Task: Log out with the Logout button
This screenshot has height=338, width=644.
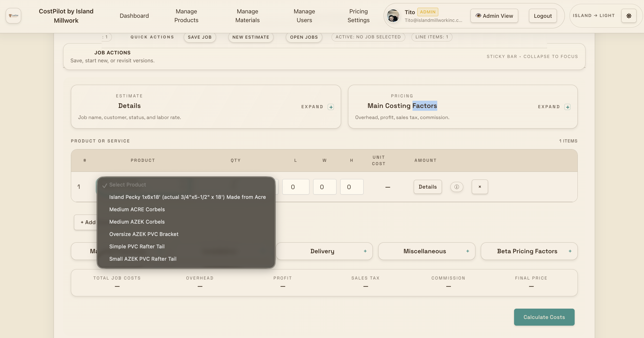Action: (x=543, y=16)
